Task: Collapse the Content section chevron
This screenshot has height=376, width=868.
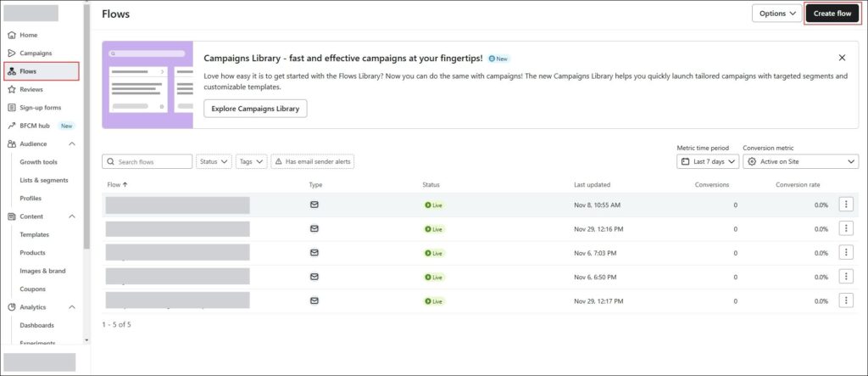Action: 72,216
